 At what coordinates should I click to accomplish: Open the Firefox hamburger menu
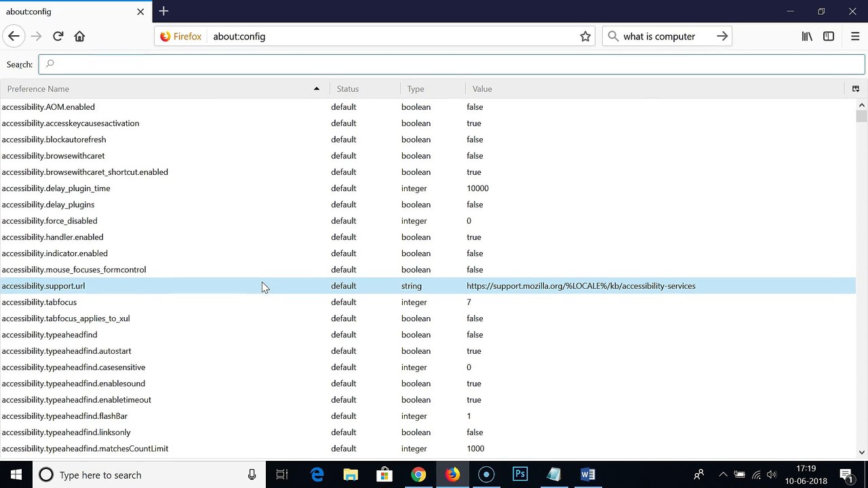click(855, 37)
